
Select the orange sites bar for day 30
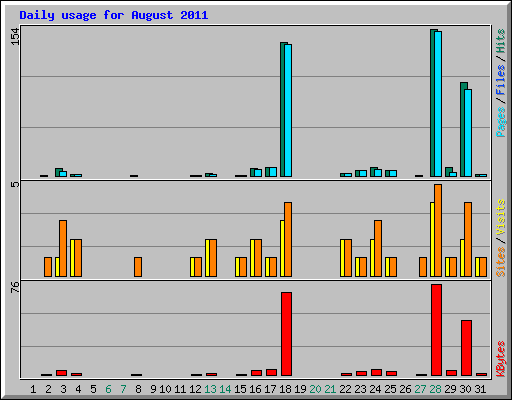[x=468, y=239]
